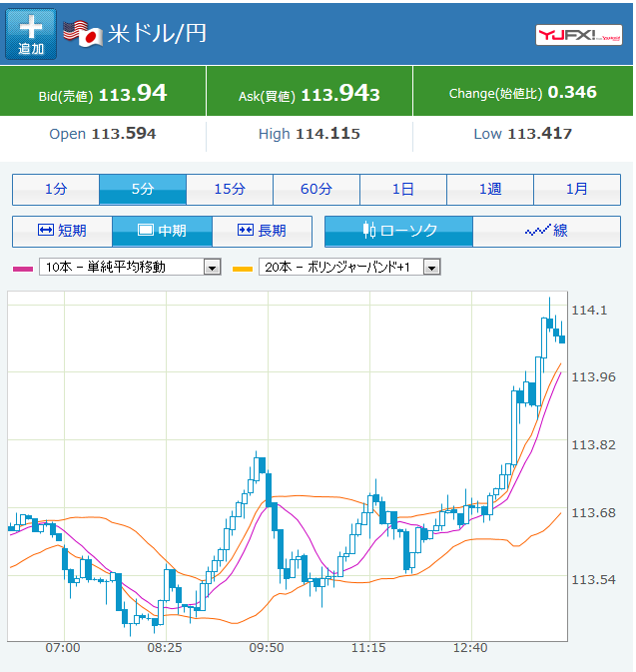Click the Ask(買値) 113.943 panel
636x672 pixels.
coord(310,91)
